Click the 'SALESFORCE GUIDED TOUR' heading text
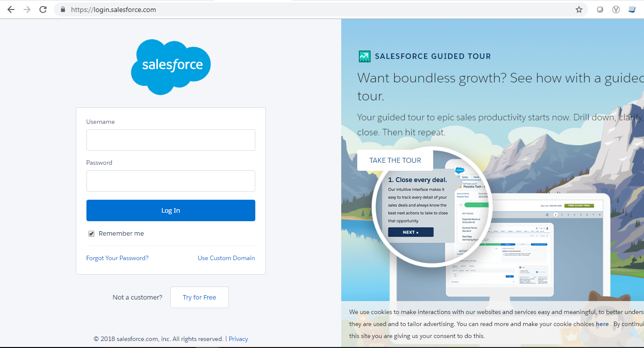Viewport: 644px width, 348px height. click(433, 56)
